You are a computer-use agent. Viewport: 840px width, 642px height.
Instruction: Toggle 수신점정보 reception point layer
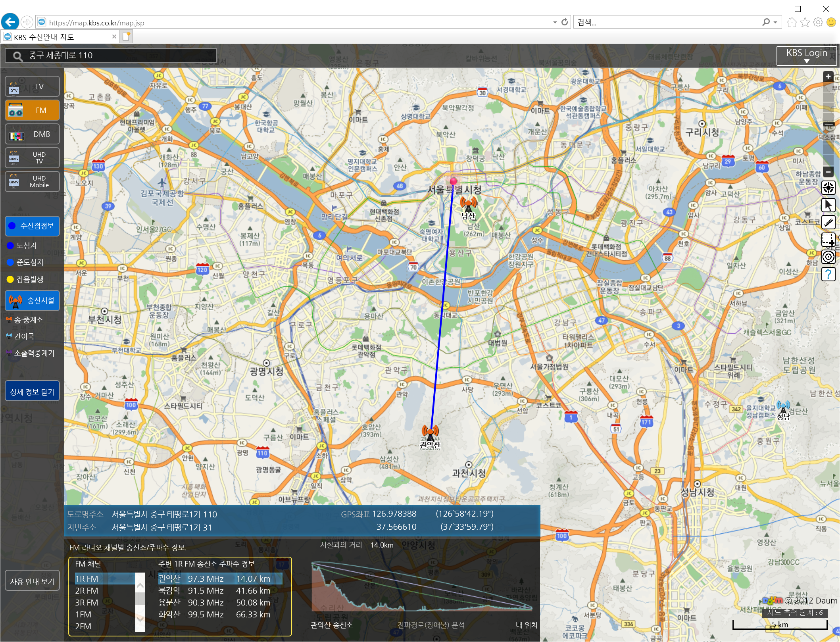32,226
